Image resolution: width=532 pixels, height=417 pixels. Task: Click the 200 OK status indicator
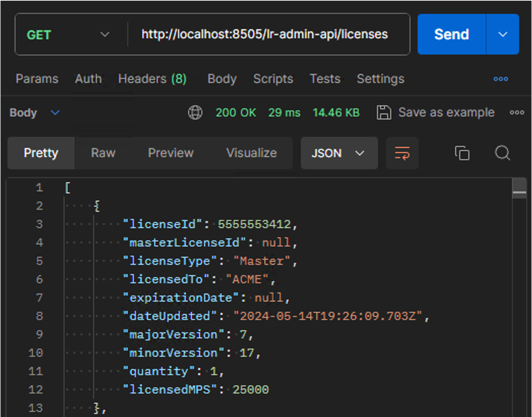236,113
